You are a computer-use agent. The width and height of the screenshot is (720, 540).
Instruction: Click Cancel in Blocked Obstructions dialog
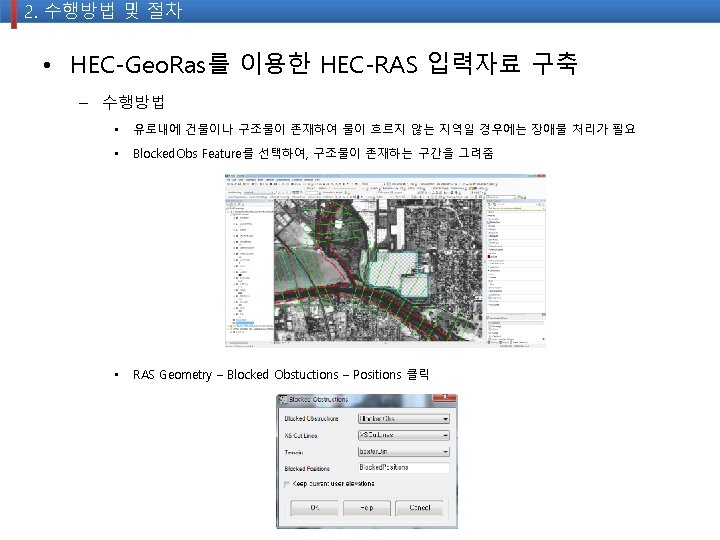coord(419,508)
